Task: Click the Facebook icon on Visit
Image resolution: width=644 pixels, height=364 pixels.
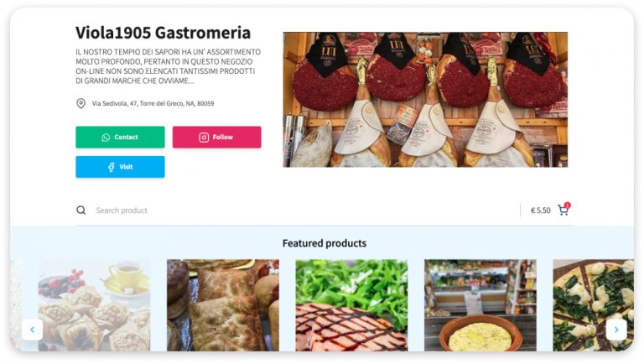Action: tap(112, 167)
